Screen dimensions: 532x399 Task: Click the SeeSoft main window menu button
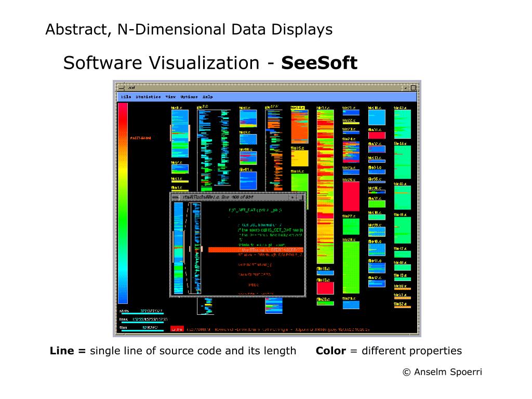(x=122, y=87)
